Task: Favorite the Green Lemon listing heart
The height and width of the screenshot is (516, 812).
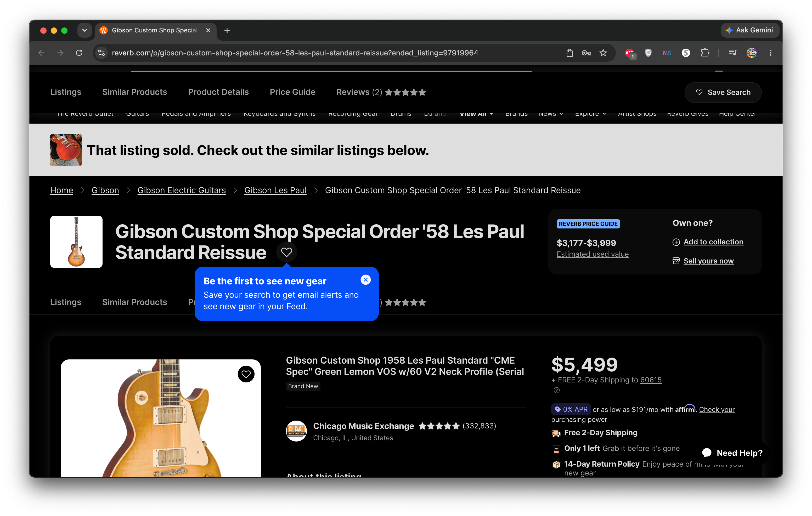Action: (246, 374)
